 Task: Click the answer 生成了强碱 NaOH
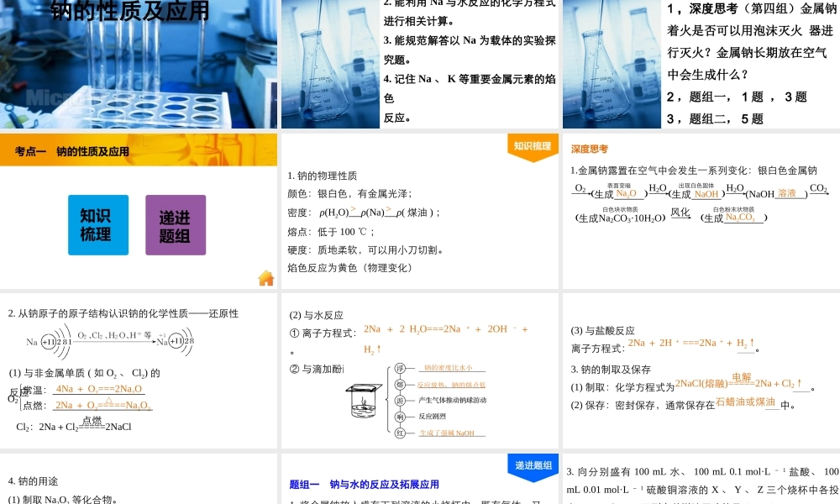point(447,433)
